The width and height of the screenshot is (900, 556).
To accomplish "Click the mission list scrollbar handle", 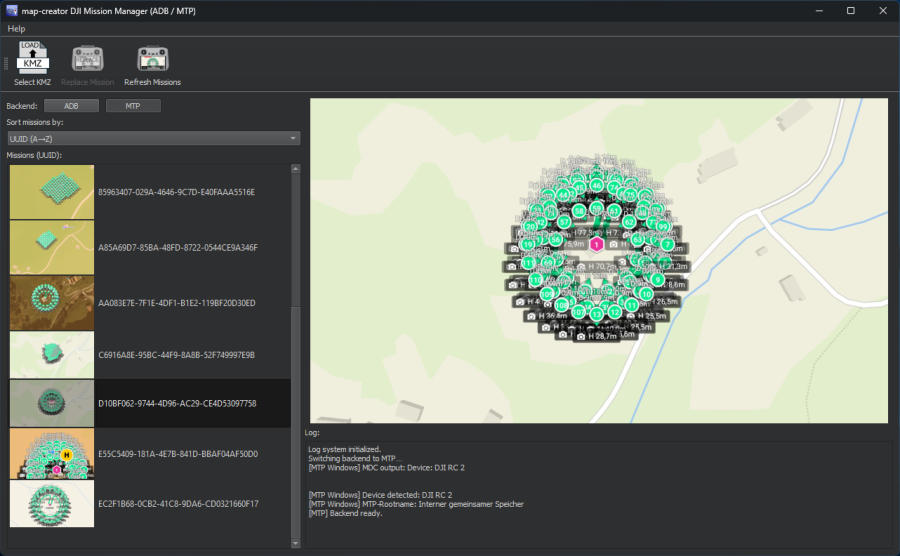I will coord(295,420).
